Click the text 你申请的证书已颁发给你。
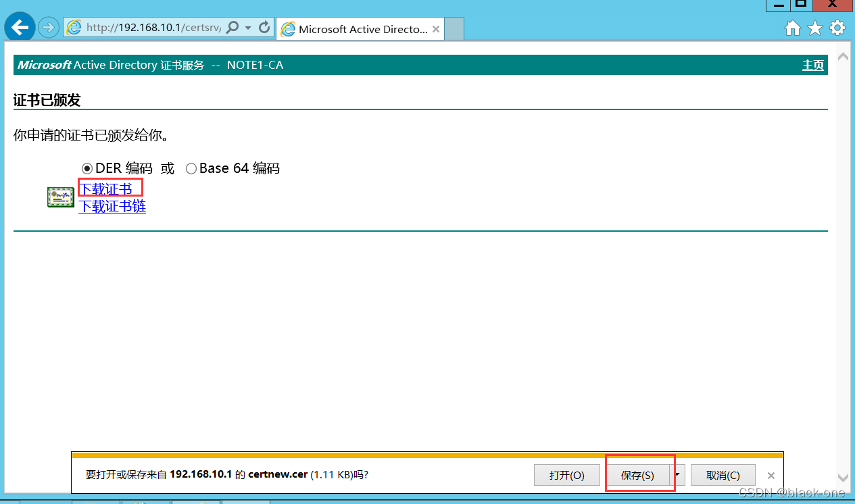855x504 pixels. pyautogui.click(x=91, y=135)
